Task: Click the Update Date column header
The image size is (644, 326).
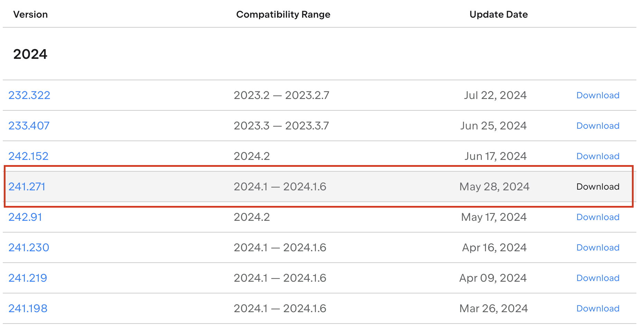Action: pos(498,15)
